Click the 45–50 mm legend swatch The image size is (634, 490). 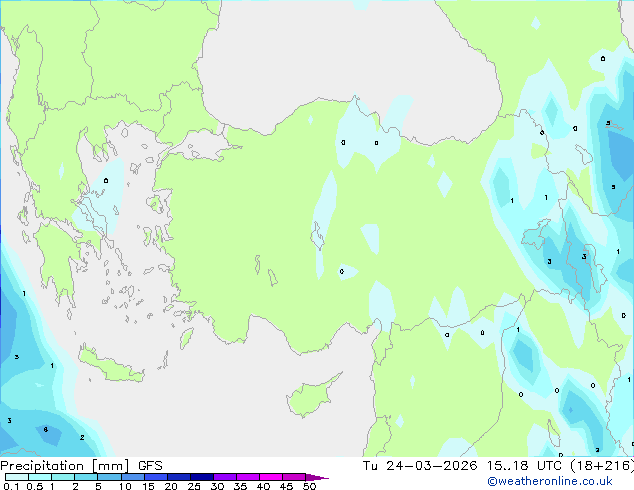(x=294, y=477)
